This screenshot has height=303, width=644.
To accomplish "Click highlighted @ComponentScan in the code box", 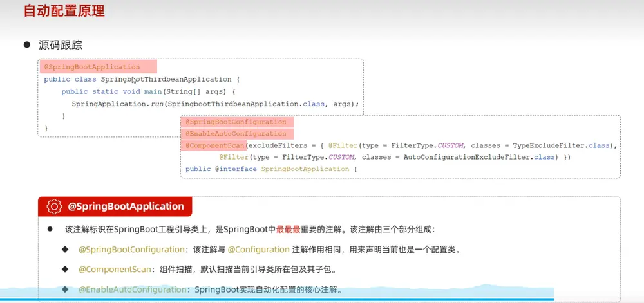I will 216,145.
